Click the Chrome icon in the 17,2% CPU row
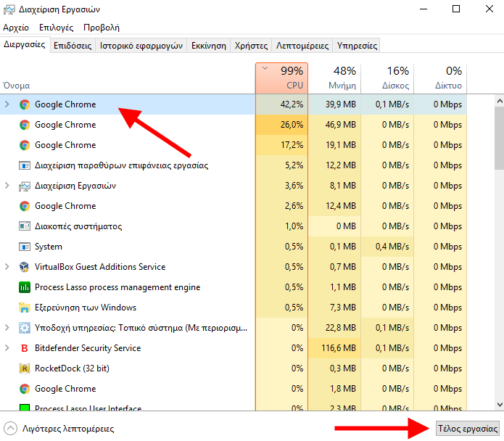Image resolution: width=504 pixels, height=441 pixels. coord(25,145)
